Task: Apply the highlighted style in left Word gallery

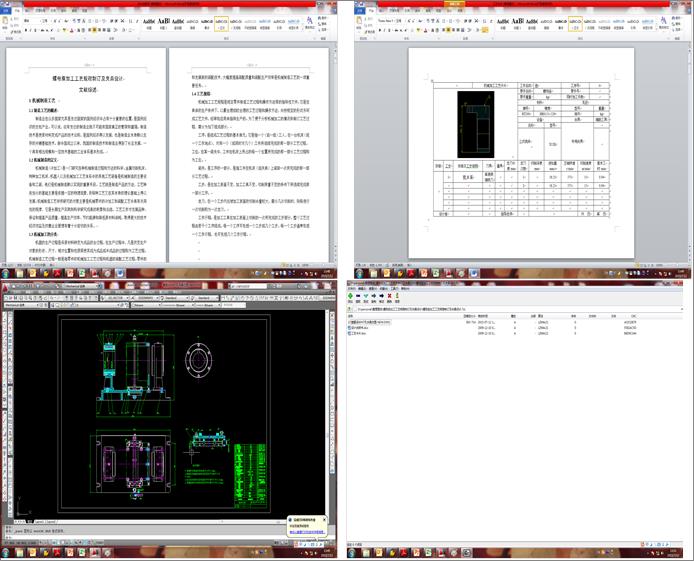Action: [x=221, y=24]
